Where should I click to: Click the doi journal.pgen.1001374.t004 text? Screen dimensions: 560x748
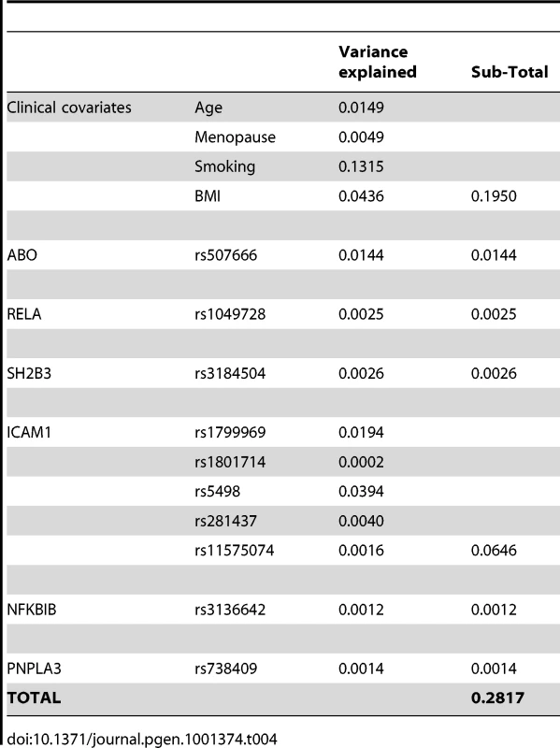(142, 739)
